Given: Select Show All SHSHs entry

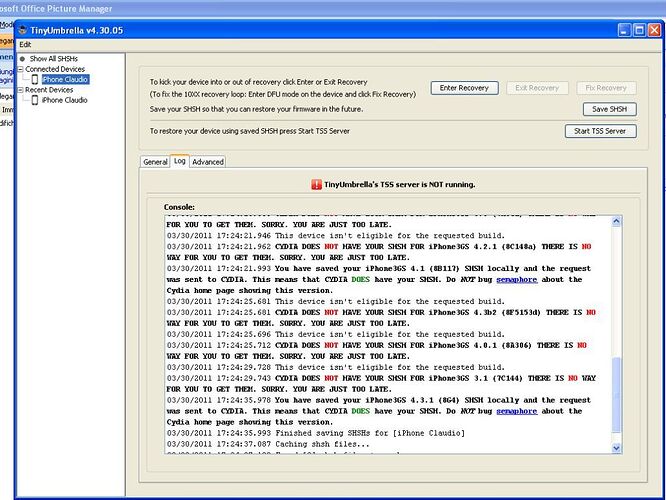Looking at the screenshot, I should coord(54,59).
